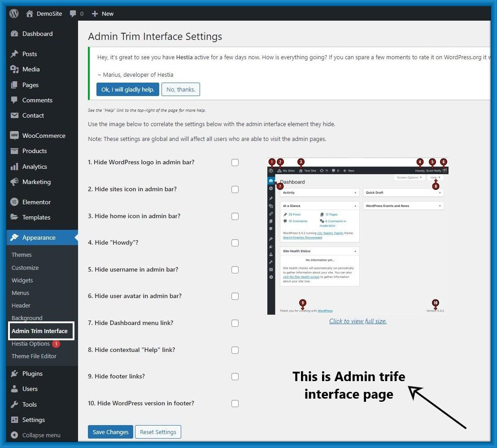Click the Dashboard gauge icon

(x=14, y=34)
